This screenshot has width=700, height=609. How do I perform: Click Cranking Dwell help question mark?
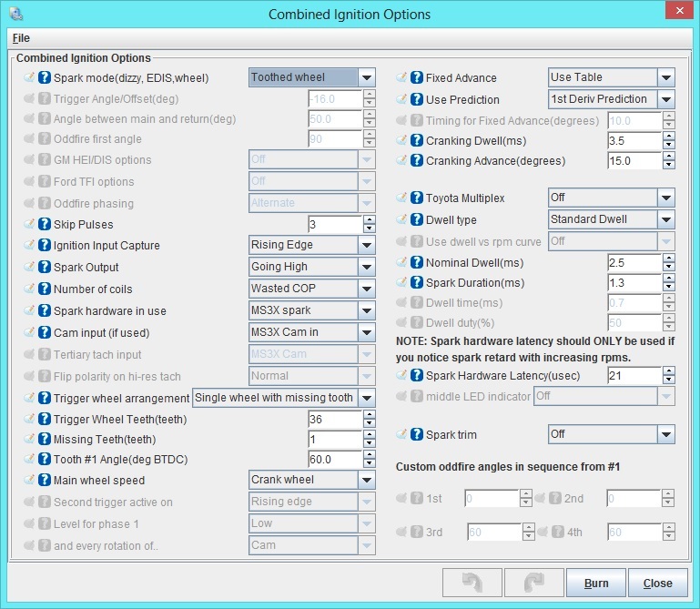[x=417, y=140]
